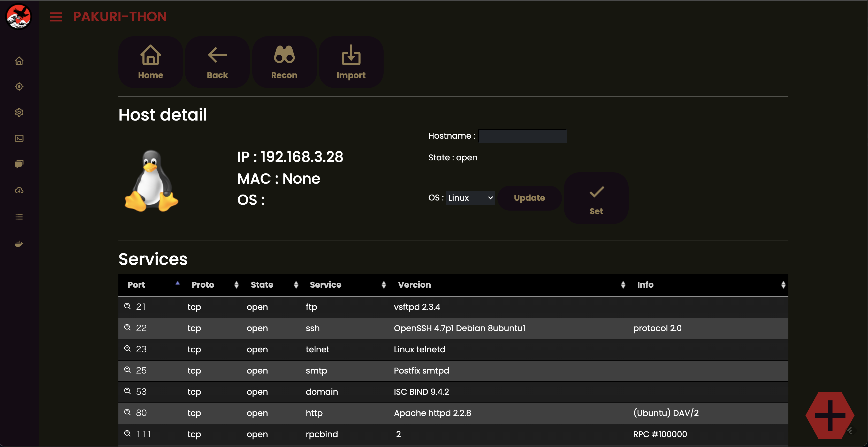The width and height of the screenshot is (868, 447).
Task: Click the Update button
Action: (529, 198)
